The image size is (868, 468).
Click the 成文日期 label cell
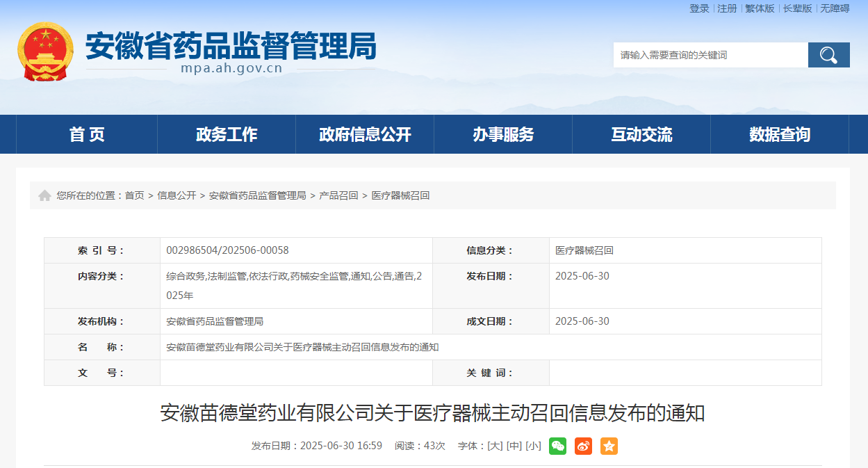491,321
